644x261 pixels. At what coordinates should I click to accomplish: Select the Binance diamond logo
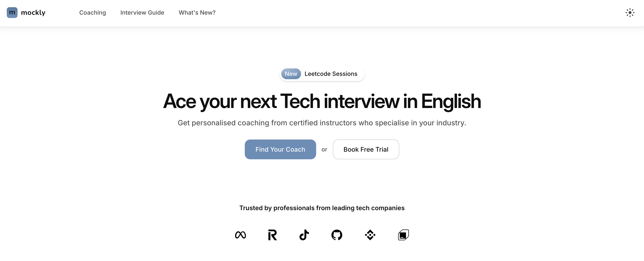370,235
